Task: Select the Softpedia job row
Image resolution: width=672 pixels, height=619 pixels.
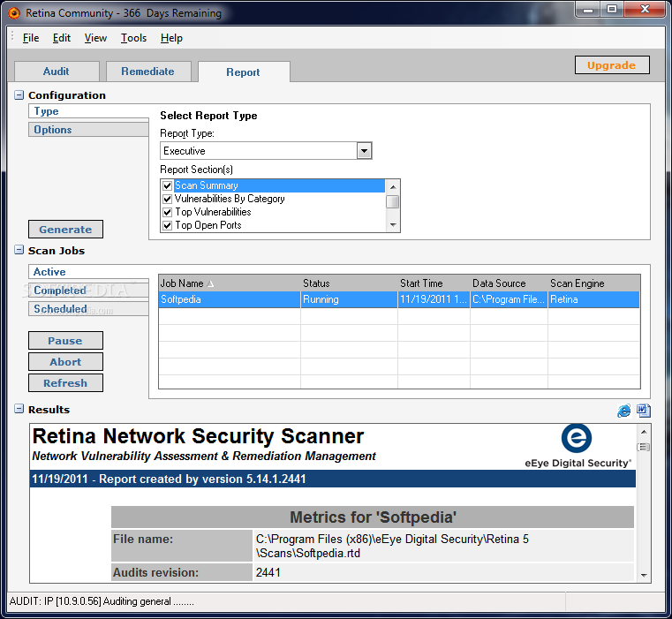Action: [399, 299]
